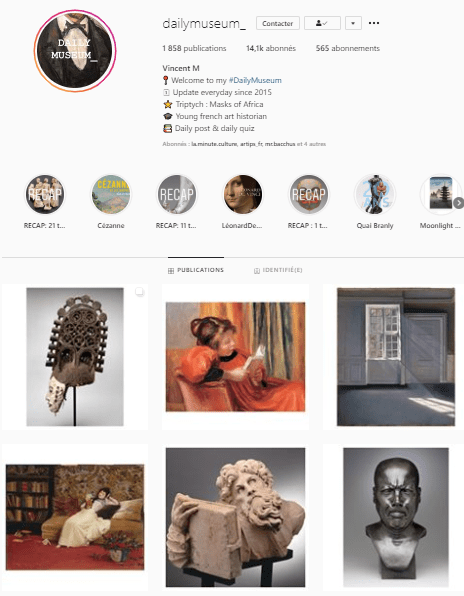Image resolution: width=464 pixels, height=596 pixels.
Task: View the 565 abonnements list
Action: [348, 48]
